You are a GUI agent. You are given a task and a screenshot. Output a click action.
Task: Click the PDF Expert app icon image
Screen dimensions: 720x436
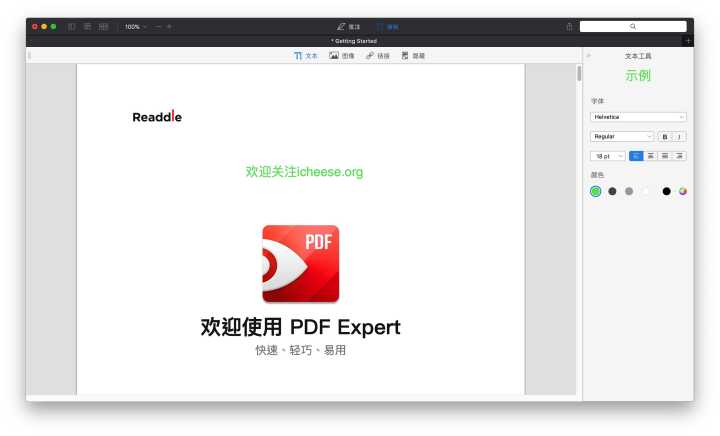301,263
